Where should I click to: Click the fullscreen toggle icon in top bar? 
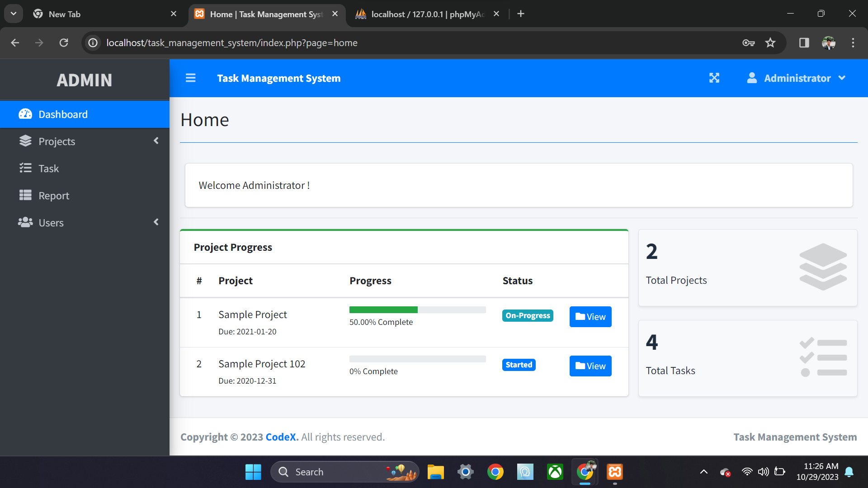(x=714, y=78)
